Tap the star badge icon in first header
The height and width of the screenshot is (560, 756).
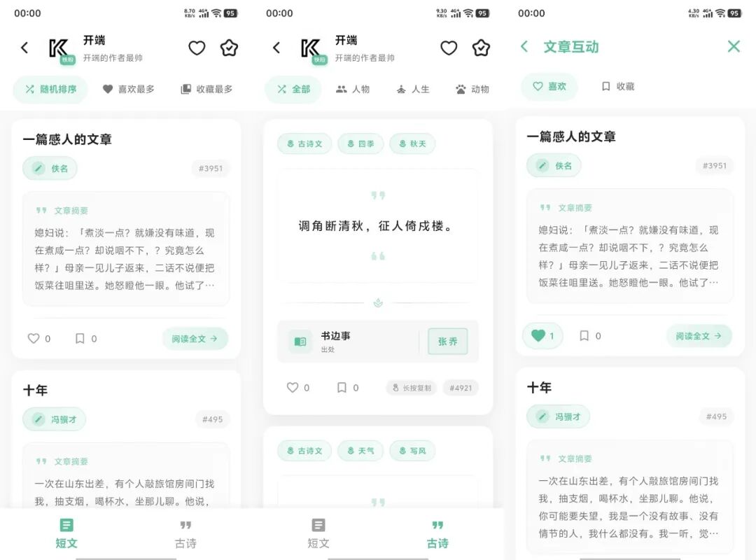[229, 48]
